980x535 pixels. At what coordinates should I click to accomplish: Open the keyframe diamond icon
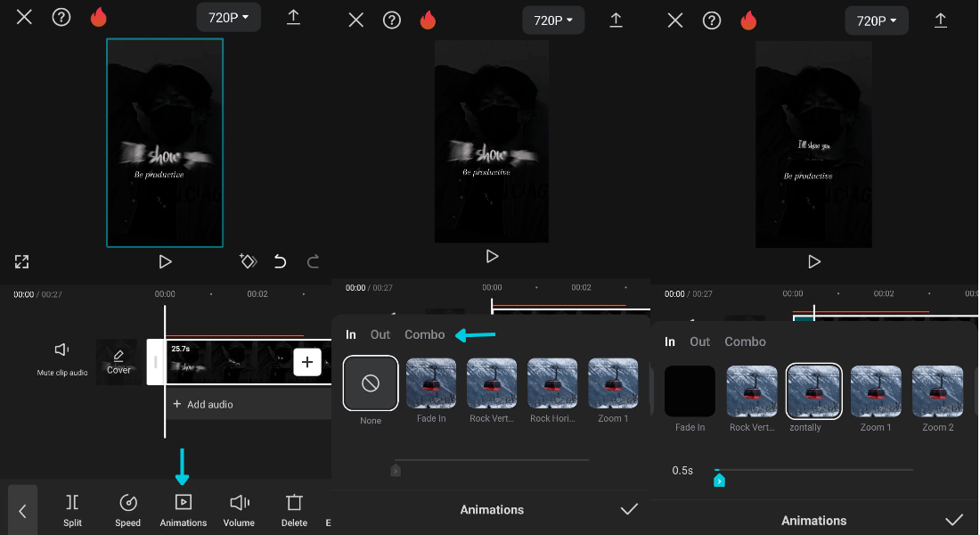click(249, 261)
